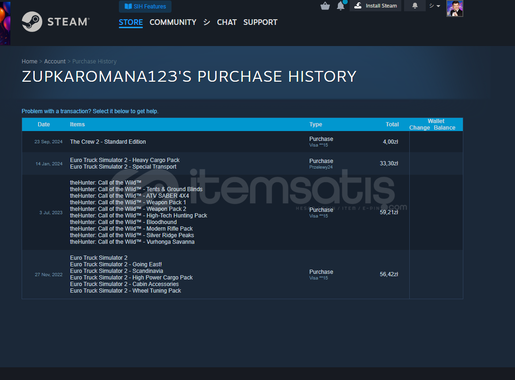Viewport: 515px width, 380px height.
Task: Click the Install Steam button
Action: click(x=375, y=6)
